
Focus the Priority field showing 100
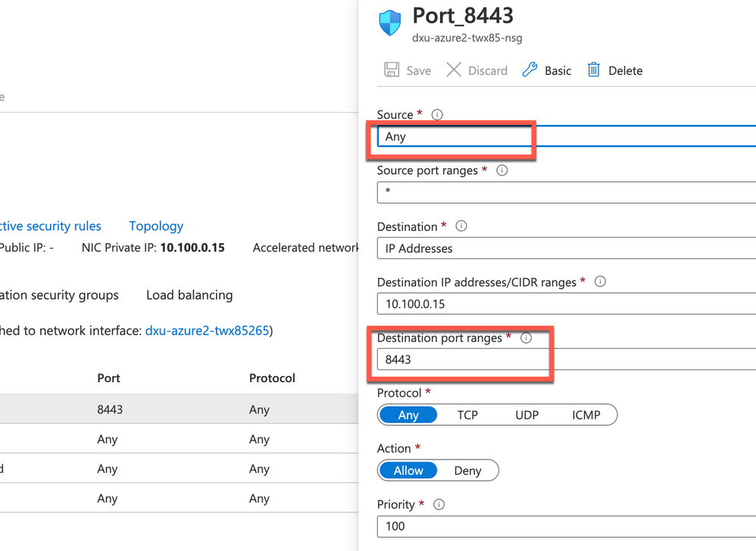pyautogui.click(x=567, y=526)
